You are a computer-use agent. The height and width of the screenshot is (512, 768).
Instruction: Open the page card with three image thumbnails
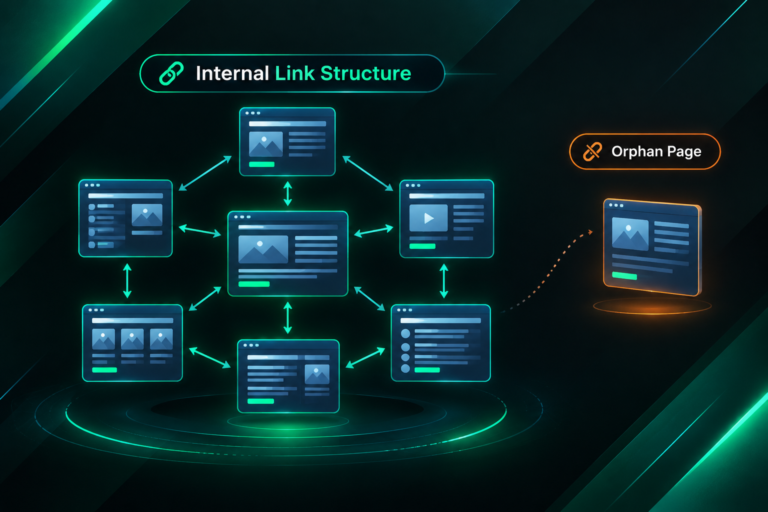(x=132, y=342)
